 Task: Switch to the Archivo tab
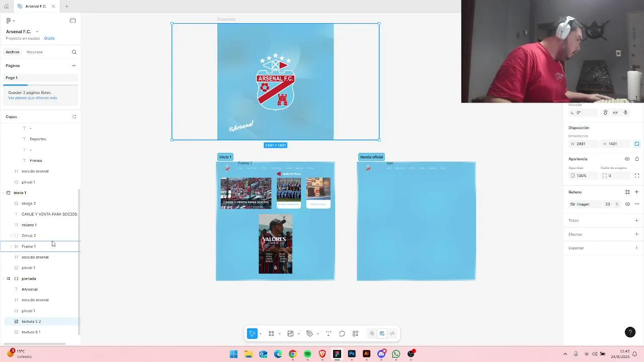coord(13,52)
